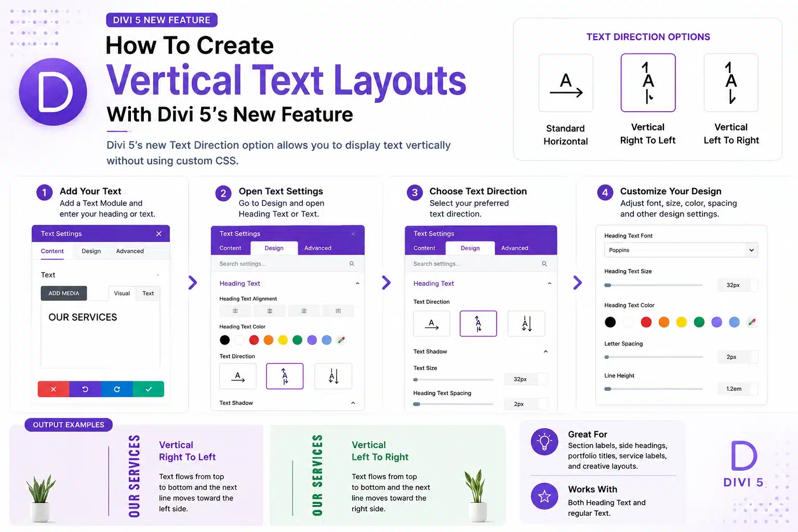This screenshot has width=798, height=532.
Task: Switch to Visual editor tab
Action: [122, 293]
